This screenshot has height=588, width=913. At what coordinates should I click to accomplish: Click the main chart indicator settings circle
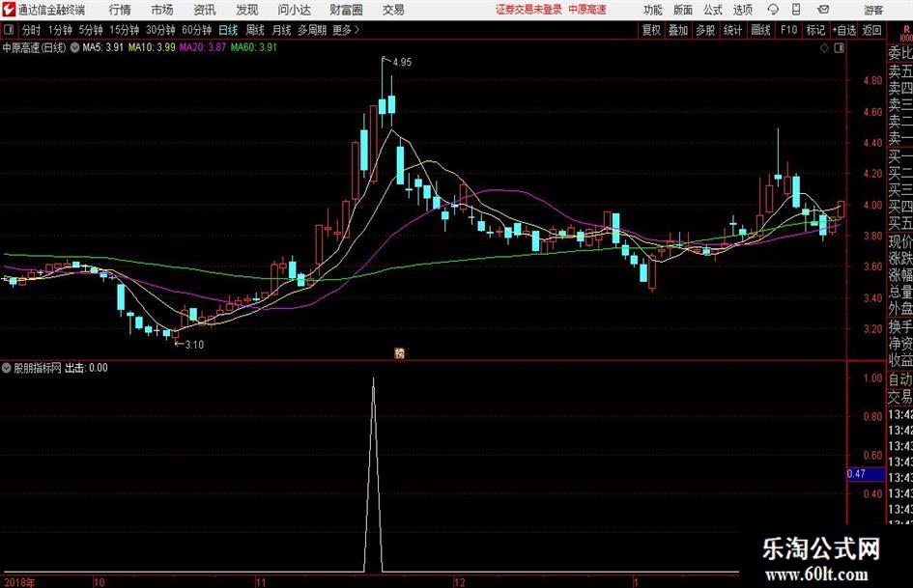tap(75, 47)
